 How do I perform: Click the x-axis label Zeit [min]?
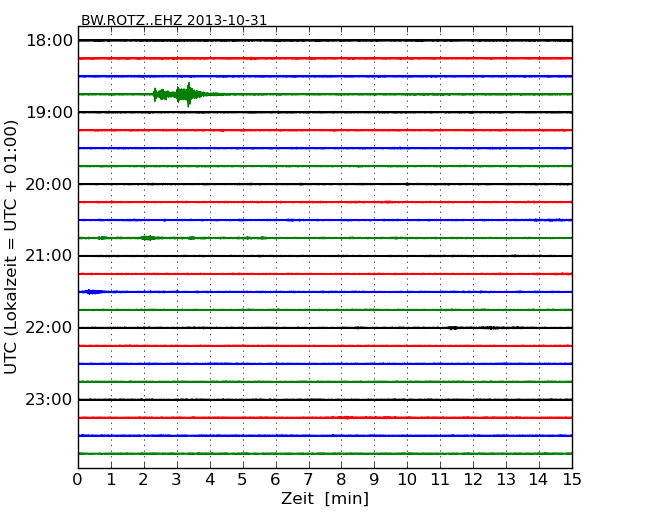[x=325, y=498]
